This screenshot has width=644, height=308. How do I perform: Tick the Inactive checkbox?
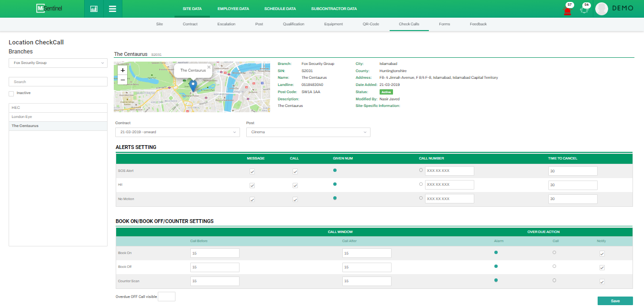coord(11,94)
